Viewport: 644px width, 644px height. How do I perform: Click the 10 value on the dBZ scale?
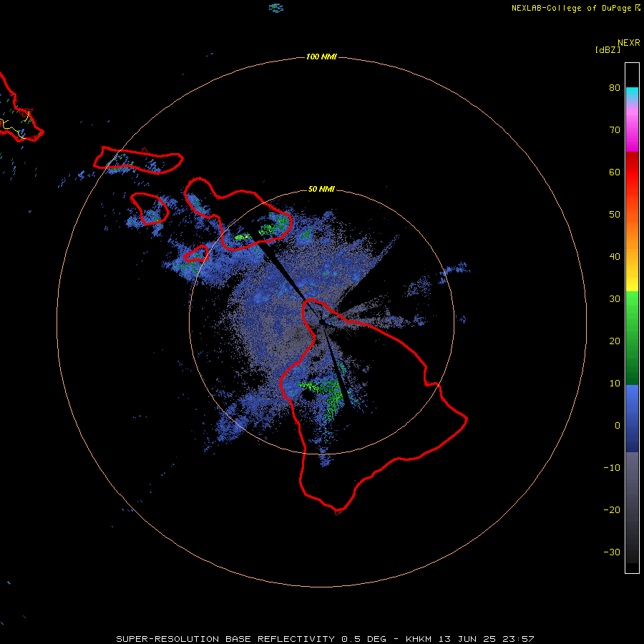click(x=615, y=384)
